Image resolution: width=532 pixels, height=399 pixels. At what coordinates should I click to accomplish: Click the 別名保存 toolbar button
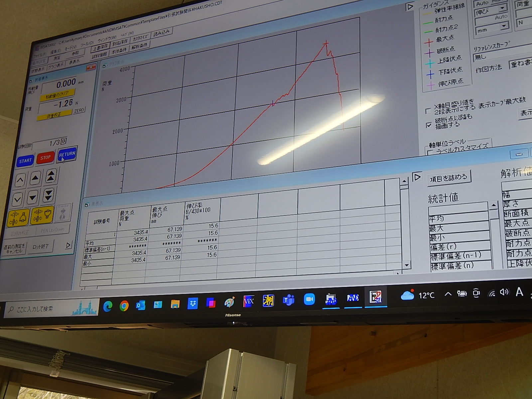coord(120,42)
